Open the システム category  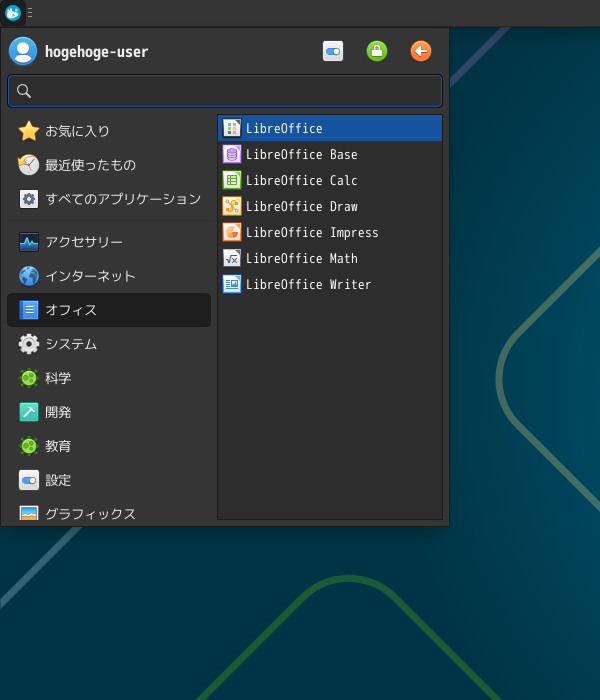click(70, 344)
